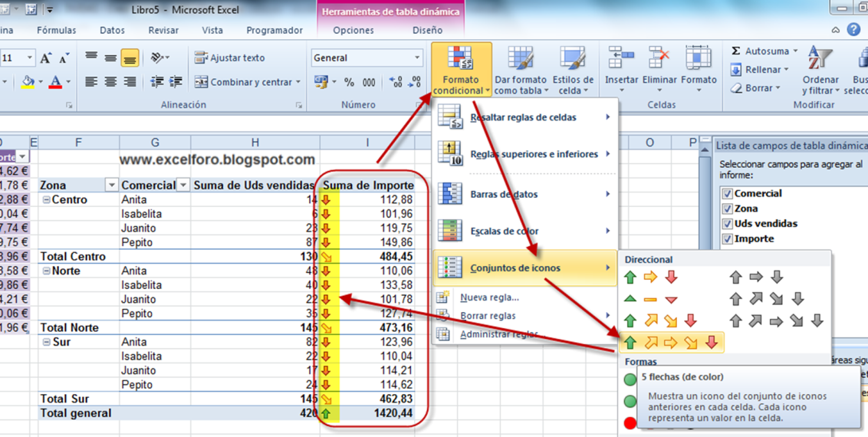The width and height of the screenshot is (868, 437).
Task: Decrease font size with the small A
Action: click(64, 58)
